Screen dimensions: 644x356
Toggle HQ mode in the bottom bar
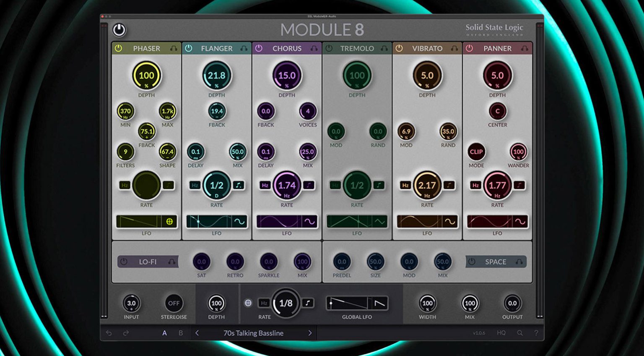point(501,333)
